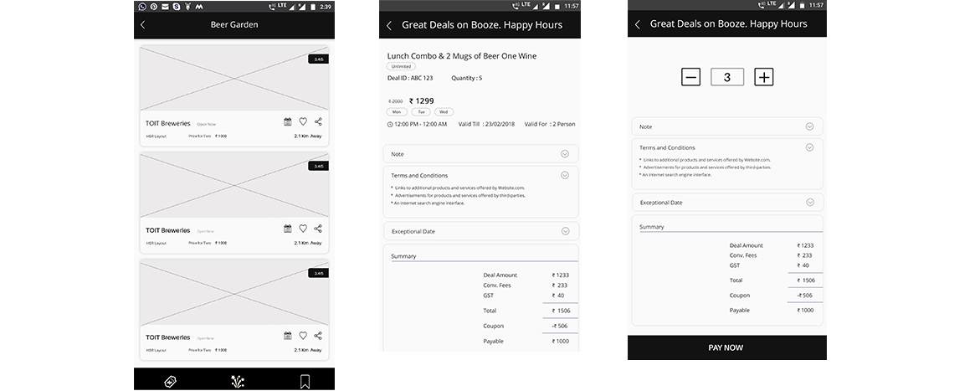Viewport: 980px width, 391px height.
Task: Click the quantity field showing 3
Action: [727, 77]
